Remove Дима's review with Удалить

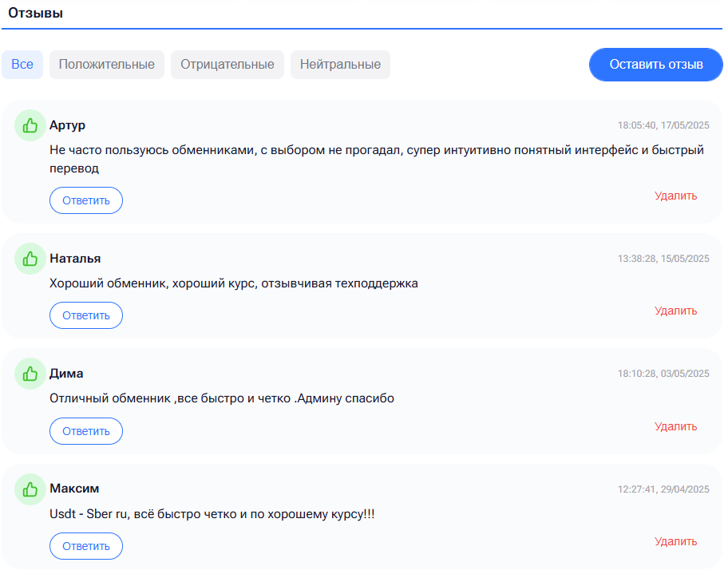(675, 426)
